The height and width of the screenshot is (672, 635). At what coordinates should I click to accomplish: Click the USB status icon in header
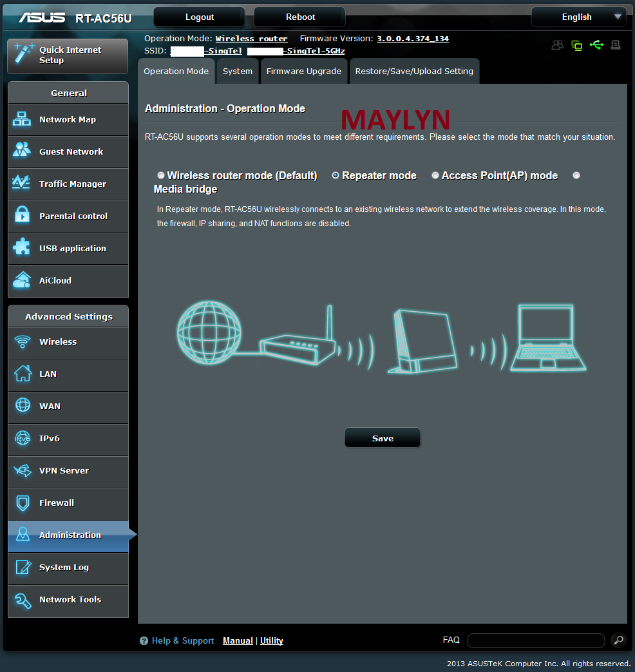(x=596, y=45)
